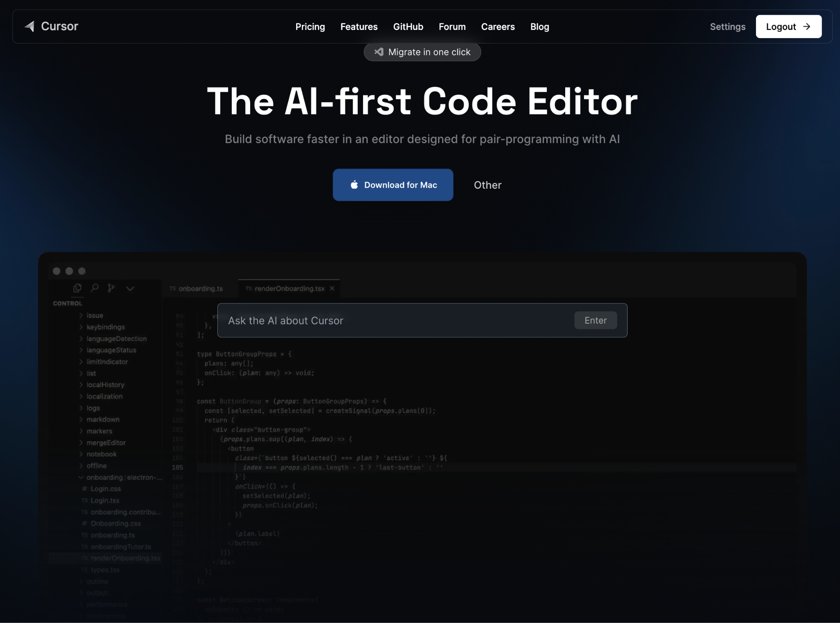Image resolution: width=840 pixels, height=623 pixels.
Task: Click the highlighted line 105 number
Action: [x=177, y=467]
